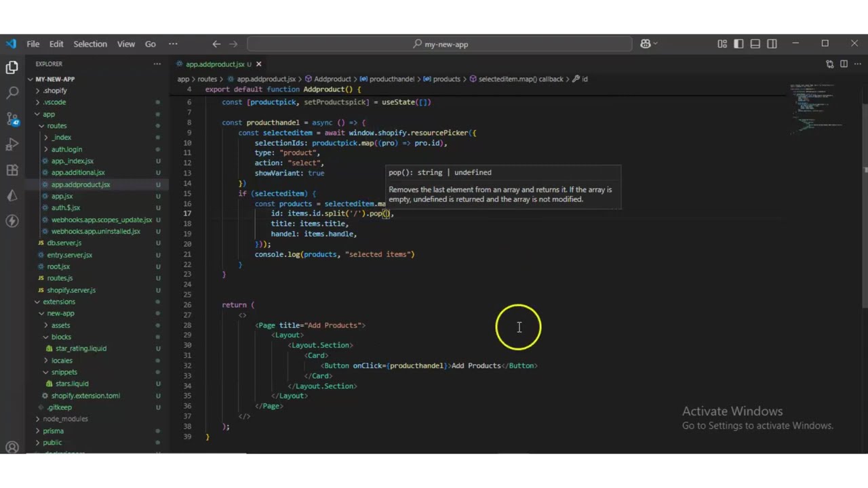
Task: Expand the .vscode folder
Action: [x=55, y=102]
